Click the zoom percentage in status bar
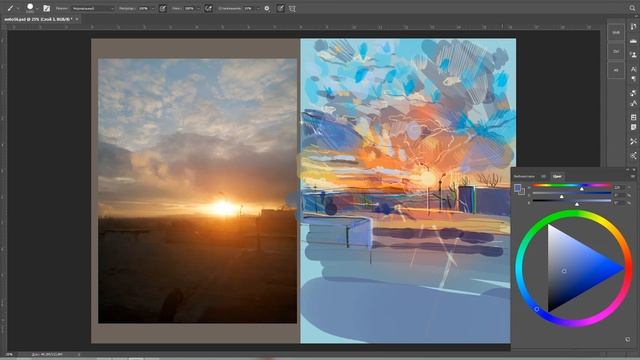The width and height of the screenshot is (640, 360). coord(9,354)
